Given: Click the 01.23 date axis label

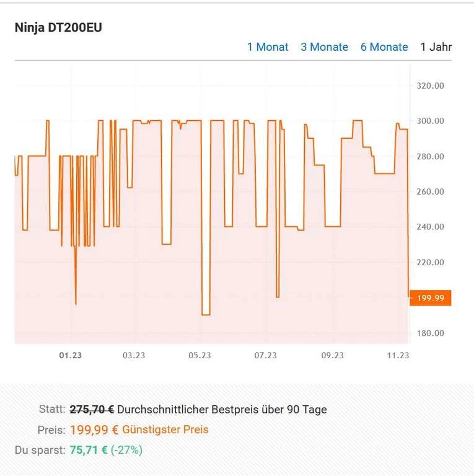Looking at the screenshot, I should point(70,355).
